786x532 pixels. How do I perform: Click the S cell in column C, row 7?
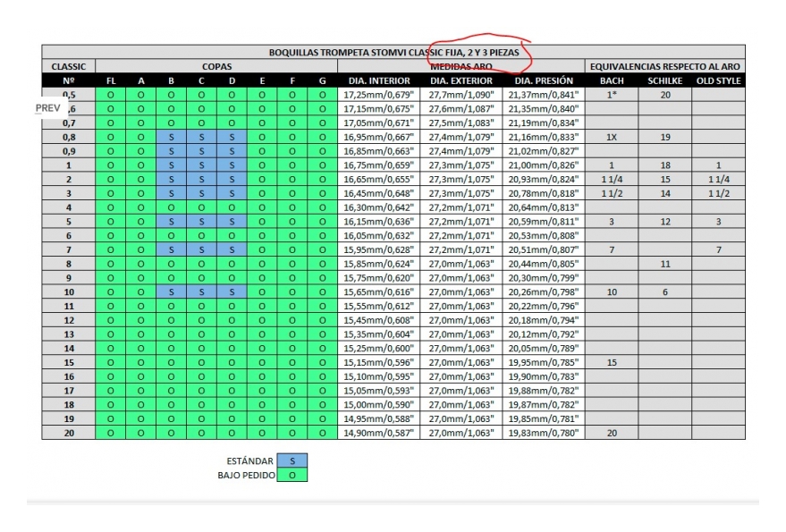point(201,249)
